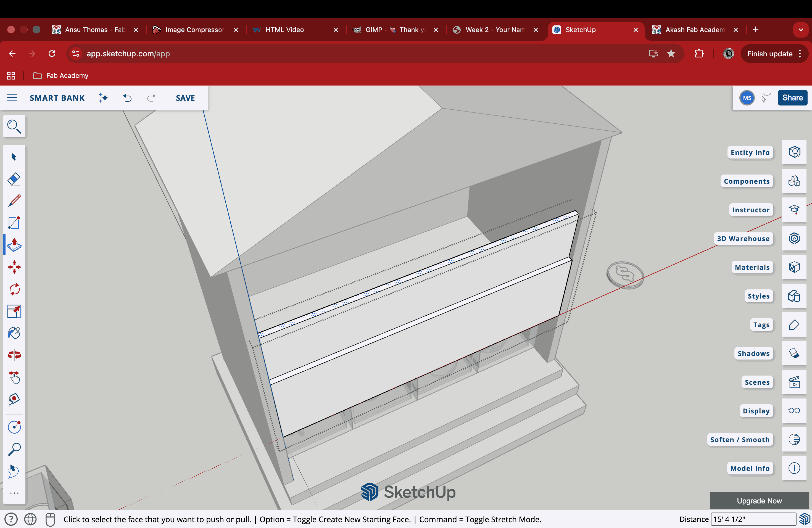Activate the Move tool
The height and width of the screenshot is (528, 812).
coord(14,267)
